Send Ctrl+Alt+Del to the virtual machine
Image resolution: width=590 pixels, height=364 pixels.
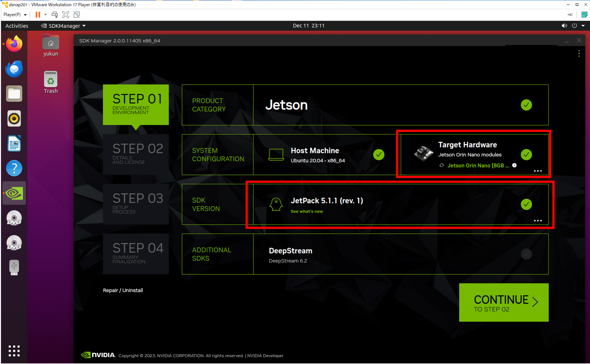point(55,15)
